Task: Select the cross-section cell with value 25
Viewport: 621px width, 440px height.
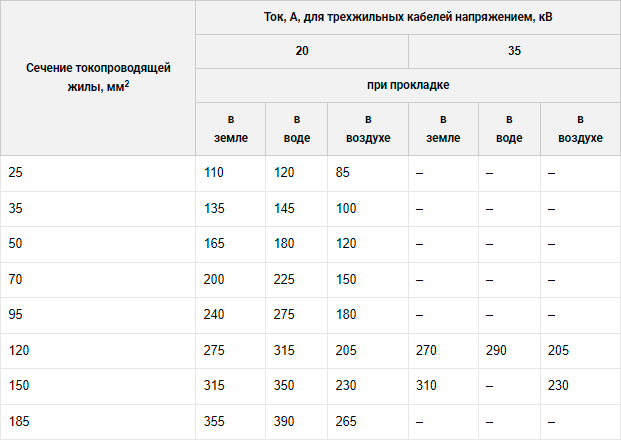Action: point(98,173)
